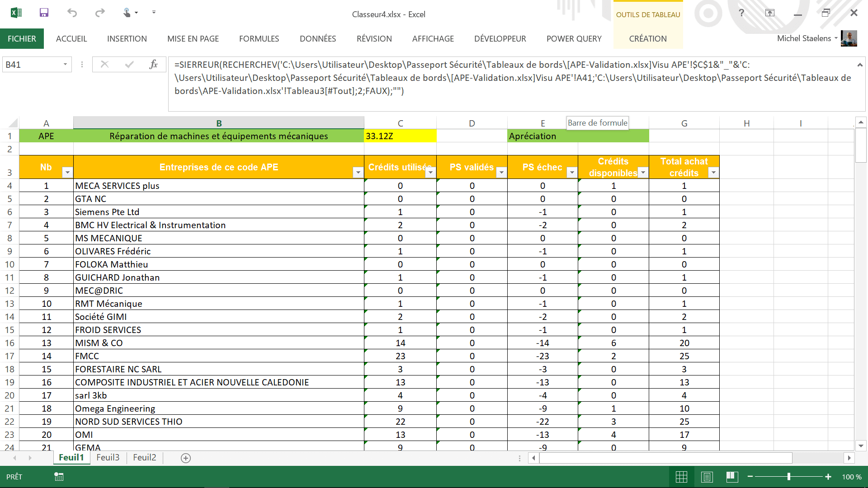
Task: Open filter dropdown for Nb column
Action: [67, 172]
